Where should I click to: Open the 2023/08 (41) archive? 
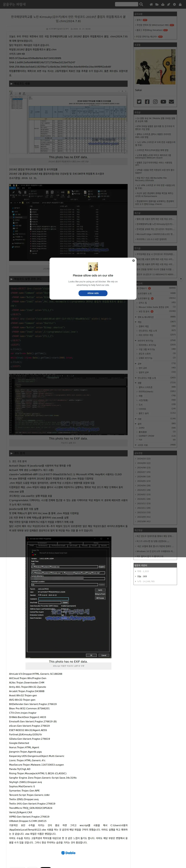(x=144, y=521)
